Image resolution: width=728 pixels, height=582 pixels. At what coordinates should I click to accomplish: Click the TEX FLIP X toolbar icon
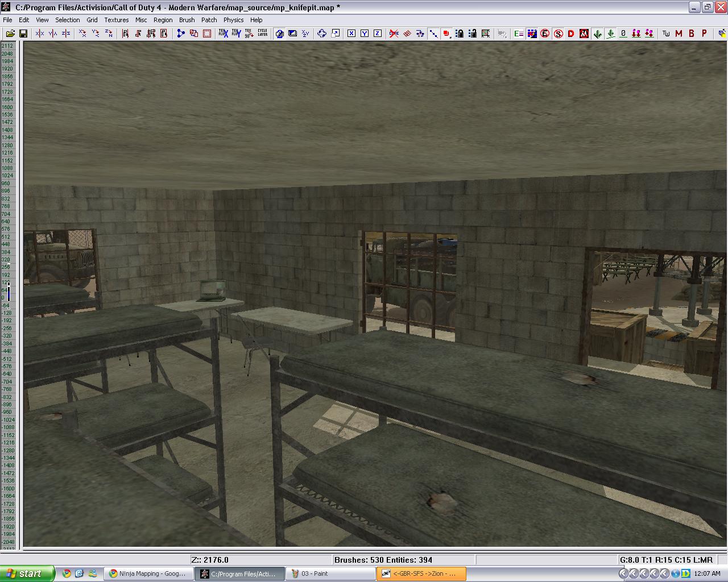click(223, 34)
